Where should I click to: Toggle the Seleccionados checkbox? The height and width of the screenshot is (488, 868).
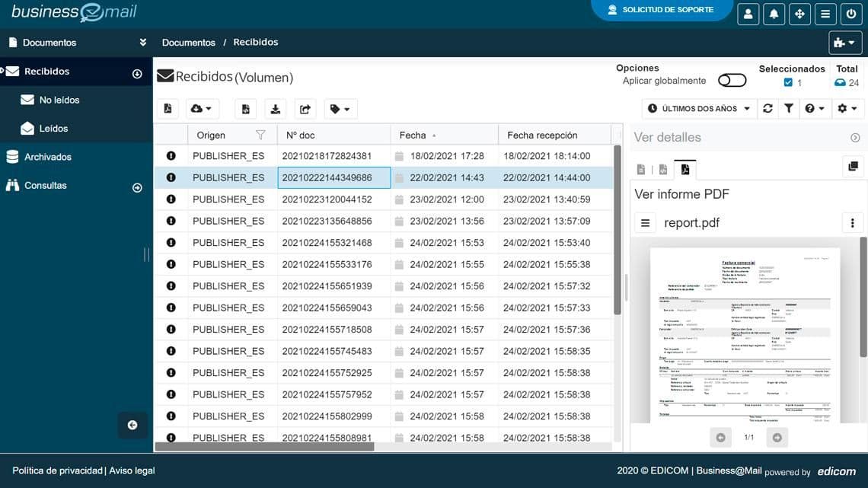[788, 83]
